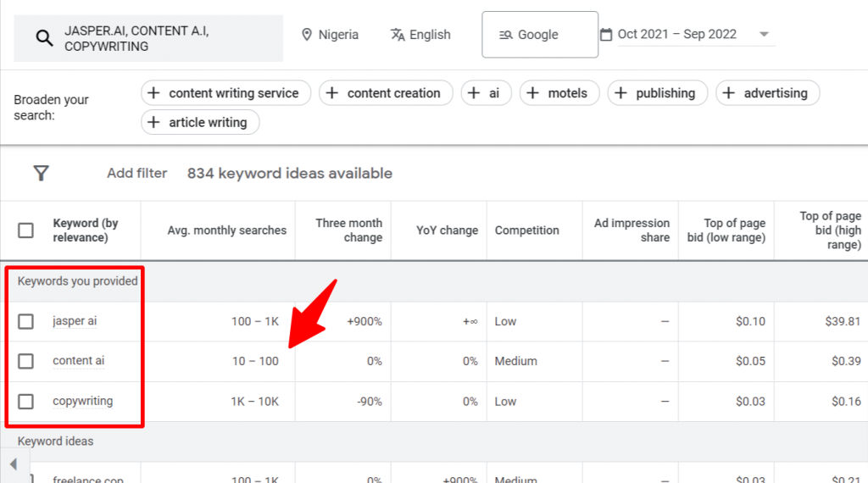Sort by Ad impression share column
Screen dimensions: 868x483
632,230
